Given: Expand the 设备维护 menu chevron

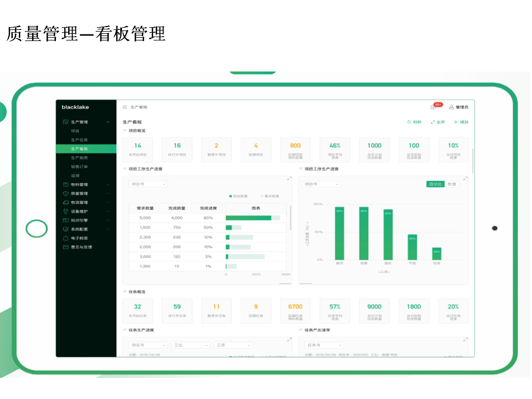Looking at the screenshot, I should coord(108,211).
